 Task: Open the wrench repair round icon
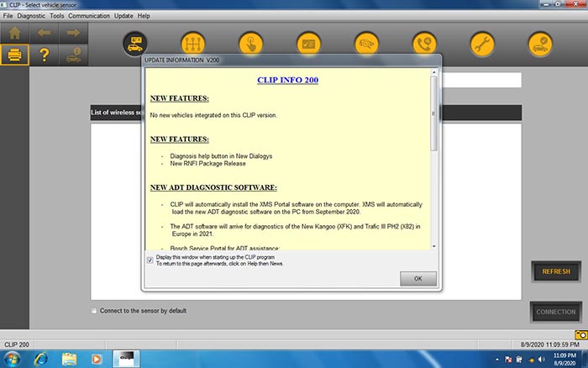click(482, 44)
